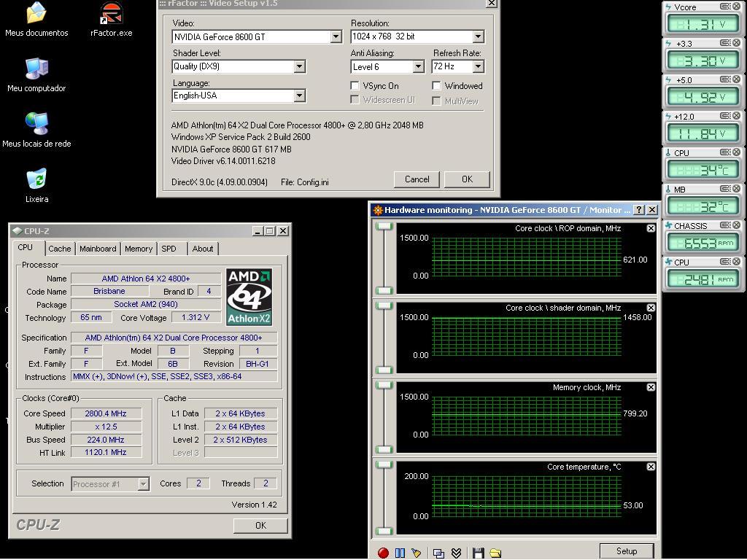
Task: Click the overlapping windows icon in monitoring toolbar
Action: 438,553
